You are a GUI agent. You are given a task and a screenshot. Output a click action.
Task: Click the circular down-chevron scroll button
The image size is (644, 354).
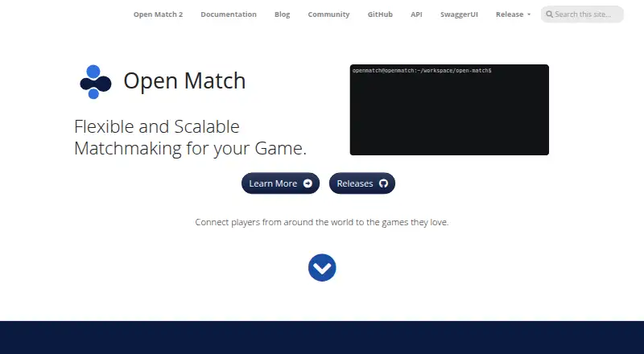[x=322, y=268]
